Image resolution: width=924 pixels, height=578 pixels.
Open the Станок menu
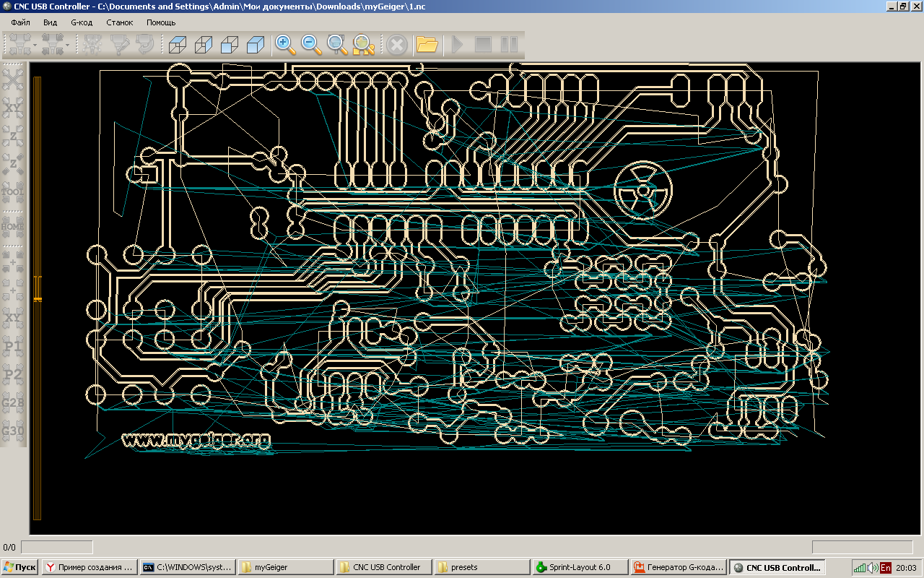[120, 22]
